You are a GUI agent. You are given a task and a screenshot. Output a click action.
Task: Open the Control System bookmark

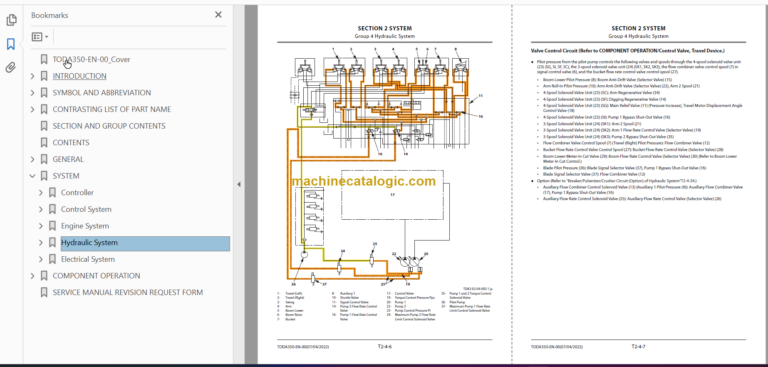coord(86,209)
